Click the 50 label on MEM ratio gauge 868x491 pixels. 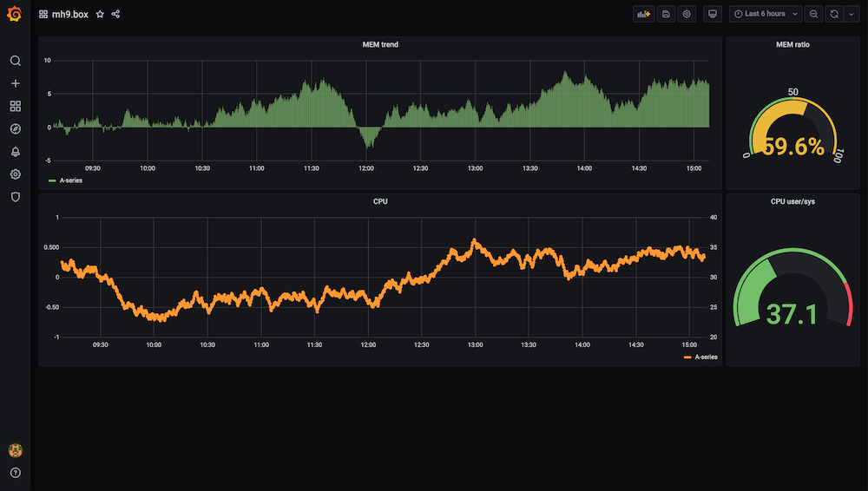tap(793, 92)
